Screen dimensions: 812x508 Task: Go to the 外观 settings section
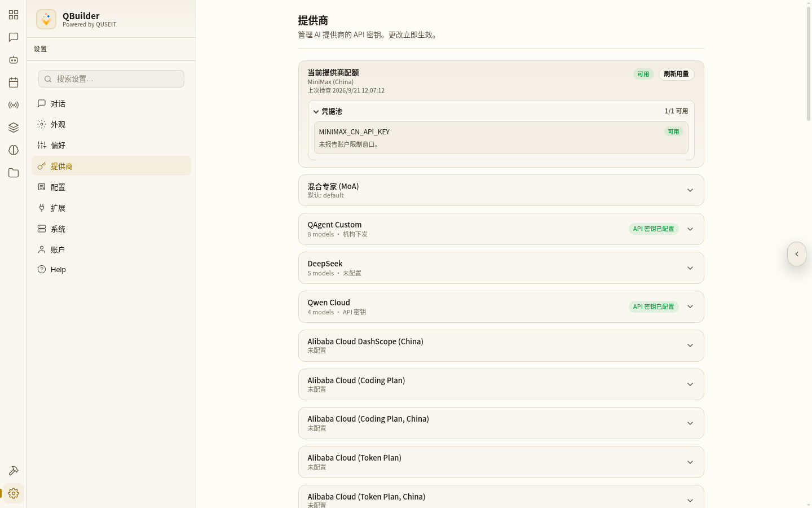click(x=111, y=124)
